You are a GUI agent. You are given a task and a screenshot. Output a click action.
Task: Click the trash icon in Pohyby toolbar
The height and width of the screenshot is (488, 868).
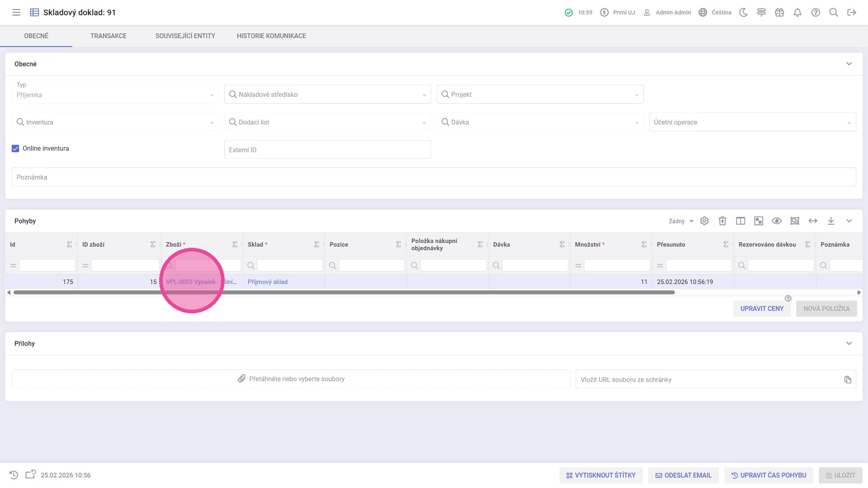click(x=722, y=221)
